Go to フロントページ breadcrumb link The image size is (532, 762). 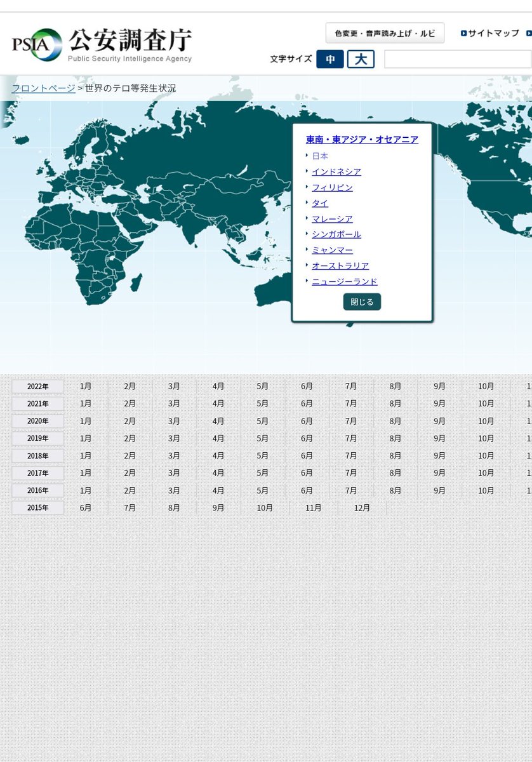43,88
